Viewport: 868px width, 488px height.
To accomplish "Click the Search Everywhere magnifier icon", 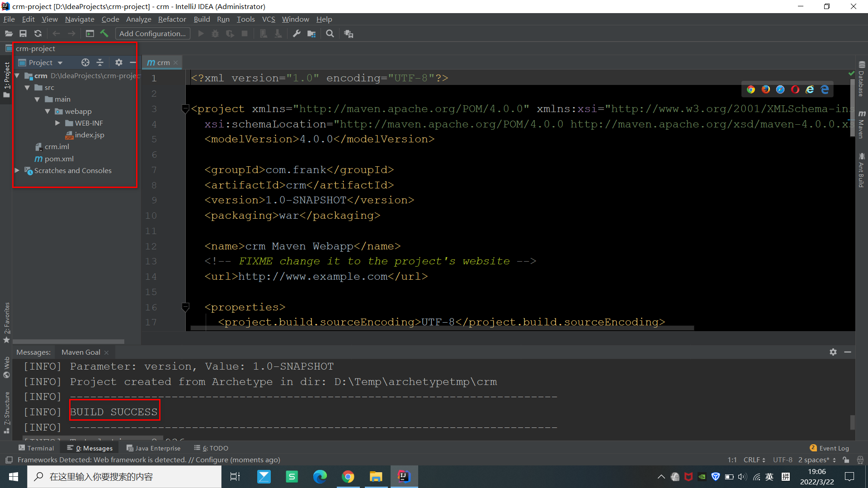I will 330,33.
